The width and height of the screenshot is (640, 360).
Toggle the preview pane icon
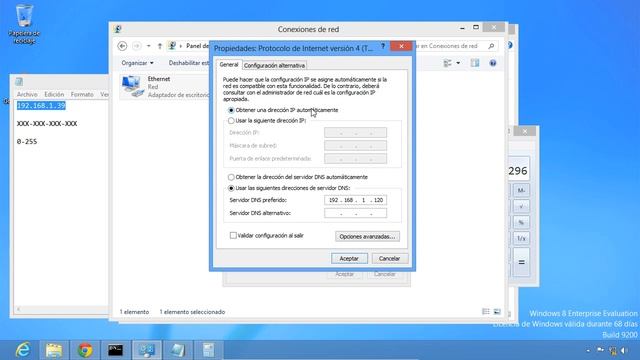pyautogui.click(x=475, y=63)
